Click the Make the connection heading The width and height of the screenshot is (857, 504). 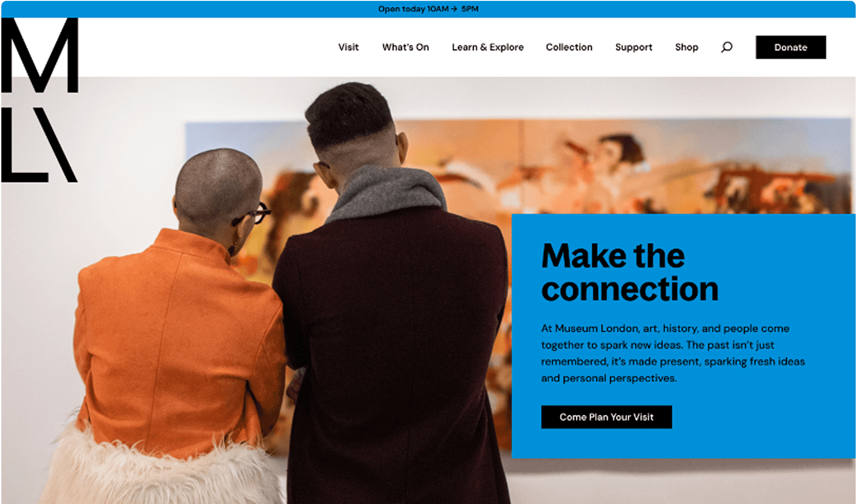click(629, 272)
